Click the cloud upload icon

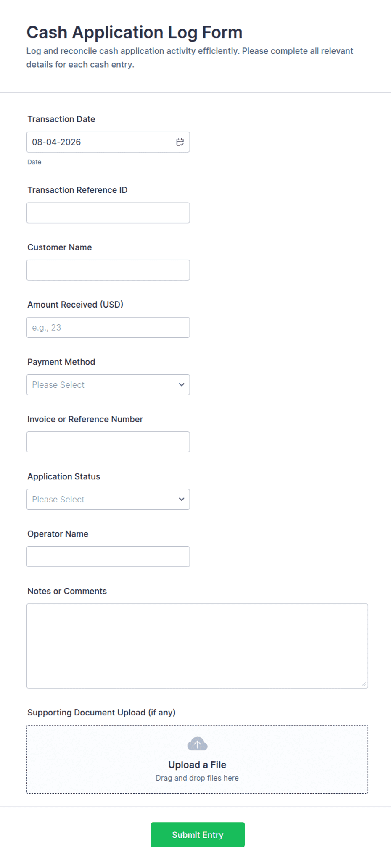[x=197, y=744]
